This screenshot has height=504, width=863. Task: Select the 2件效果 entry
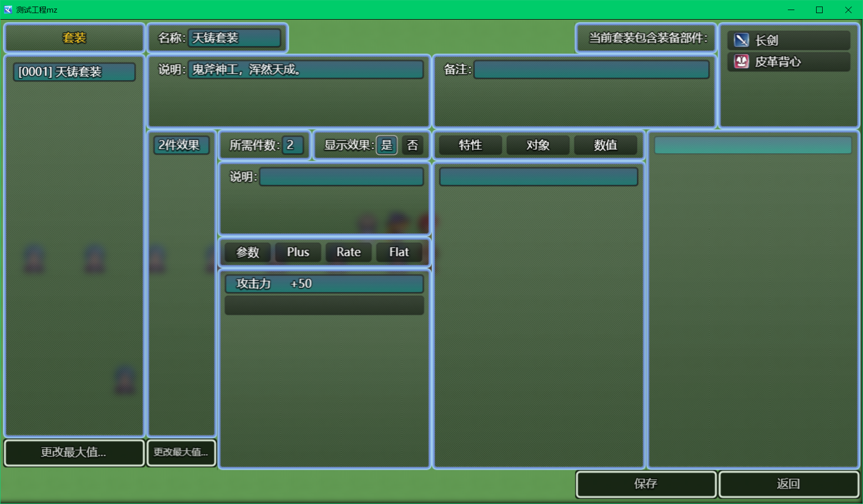pos(182,145)
